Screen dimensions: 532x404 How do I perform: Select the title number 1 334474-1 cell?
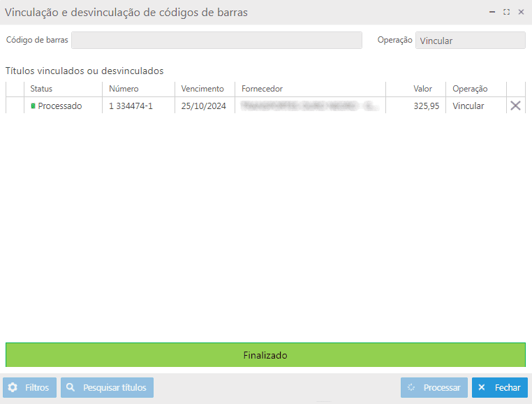tap(131, 106)
